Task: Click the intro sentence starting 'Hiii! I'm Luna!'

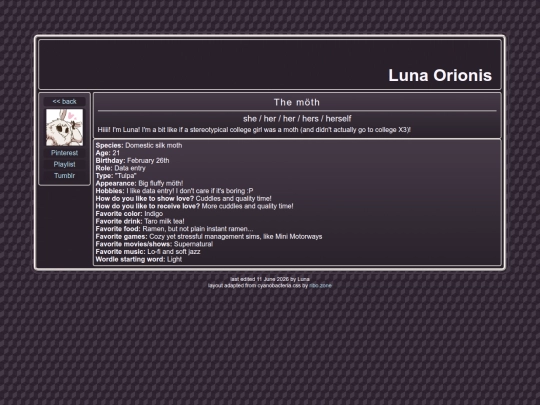Action: pos(254,130)
